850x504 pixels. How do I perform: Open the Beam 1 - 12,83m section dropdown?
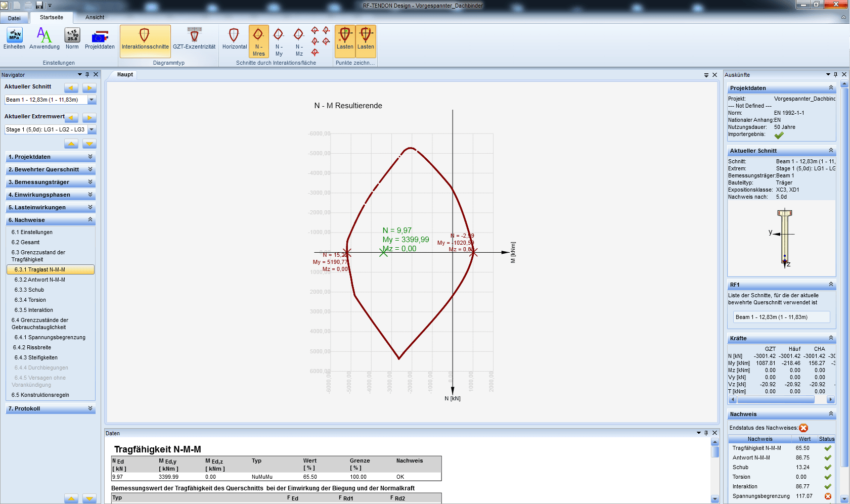pyautogui.click(x=92, y=100)
